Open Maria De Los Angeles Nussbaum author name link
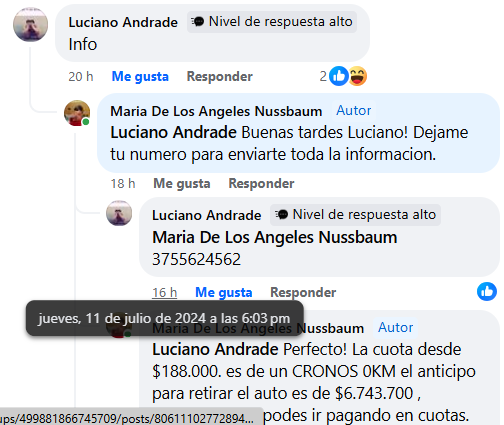This screenshot has height=425, width=504. pyautogui.click(x=216, y=111)
